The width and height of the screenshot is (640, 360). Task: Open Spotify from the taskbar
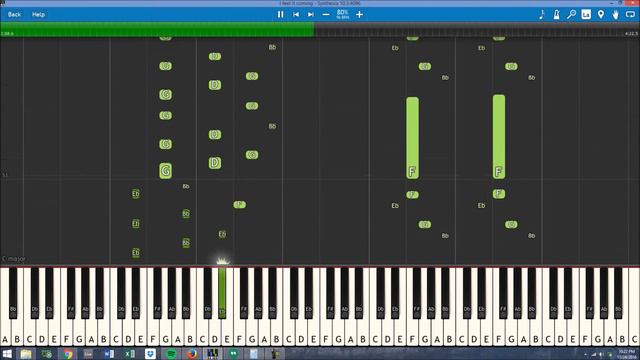[x=171, y=354]
